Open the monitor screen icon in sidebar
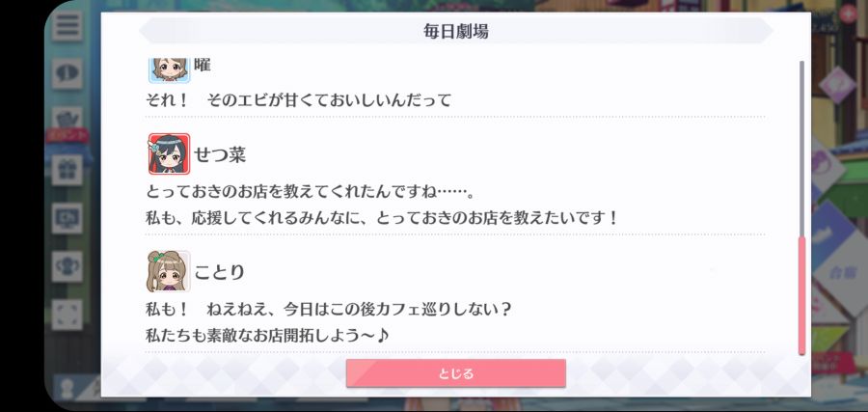 tap(67, 218)
